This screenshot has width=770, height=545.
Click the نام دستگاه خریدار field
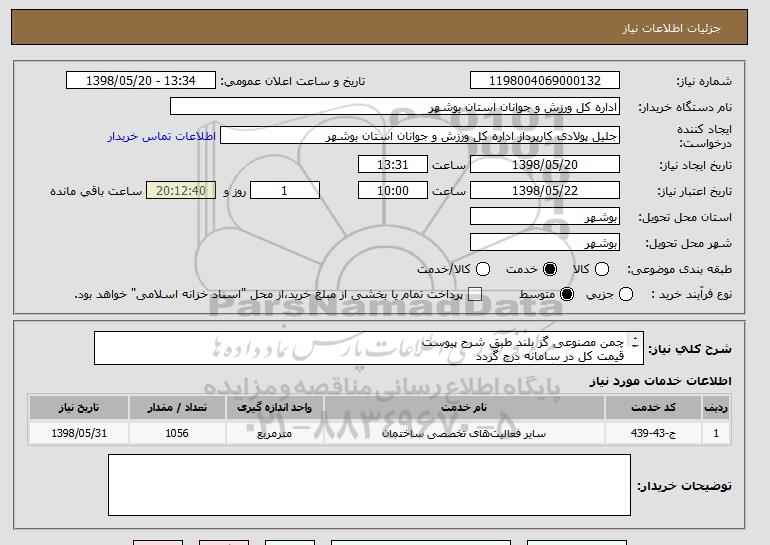(x=395, y=107)
